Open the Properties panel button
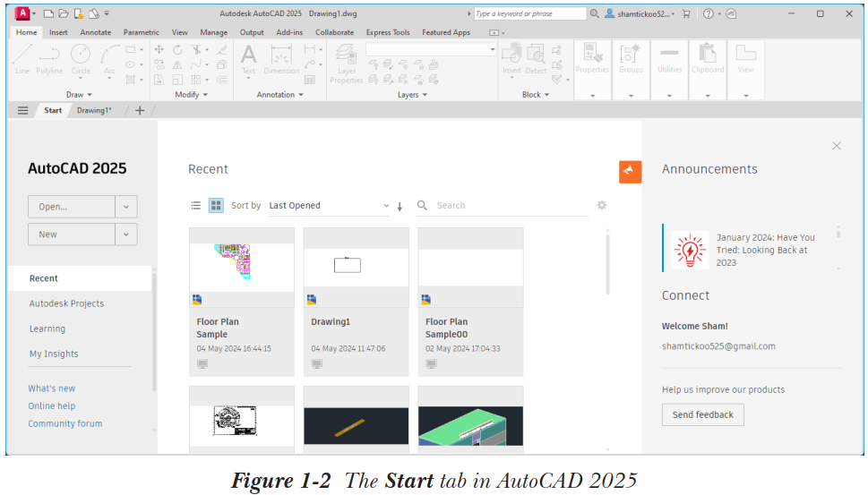The height and width of the screenshot is (495, 868). (592, 70)
